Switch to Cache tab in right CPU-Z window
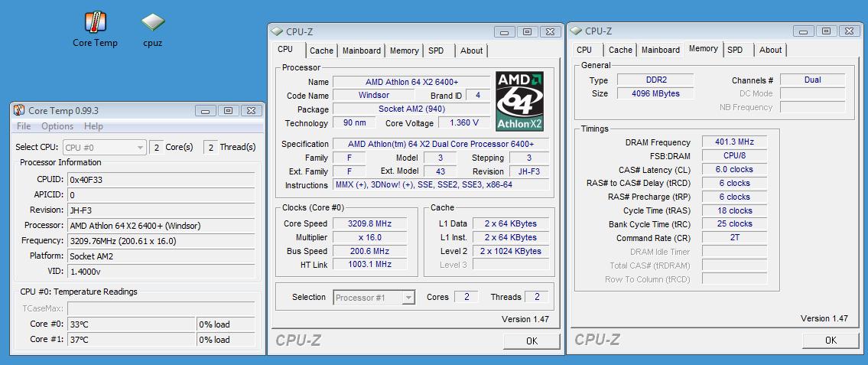This screenshot has width=868, height=365. point(620,50)
